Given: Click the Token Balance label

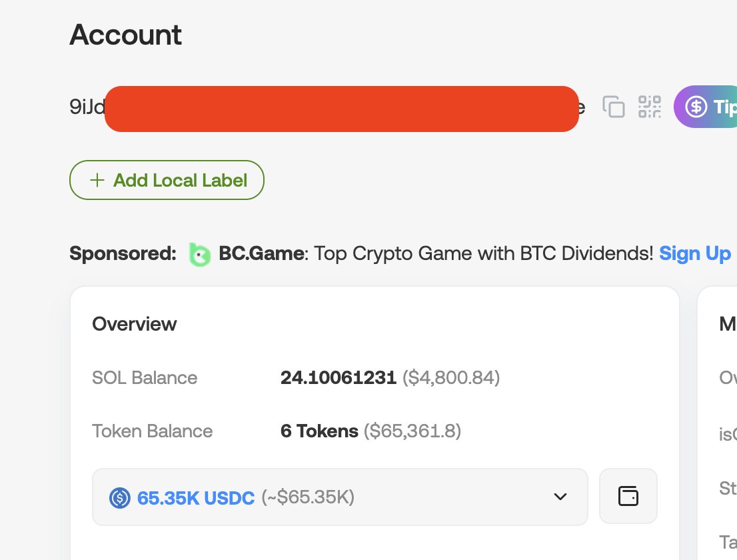Looking at the screenshot, I should pyautogui.click(x=152, y=431).
